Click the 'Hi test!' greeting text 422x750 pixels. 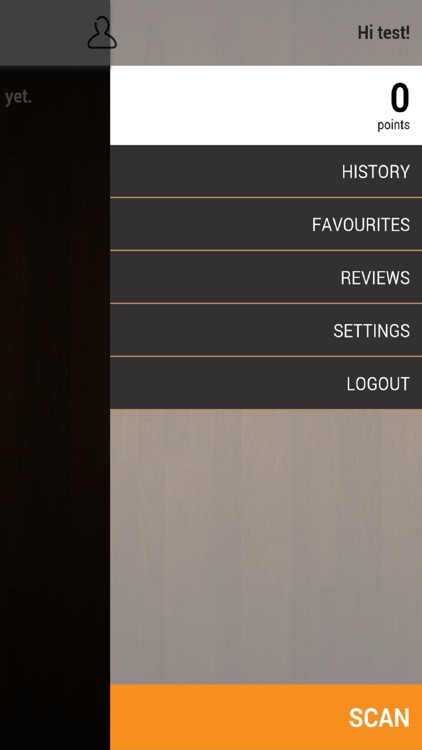[384, 33]
